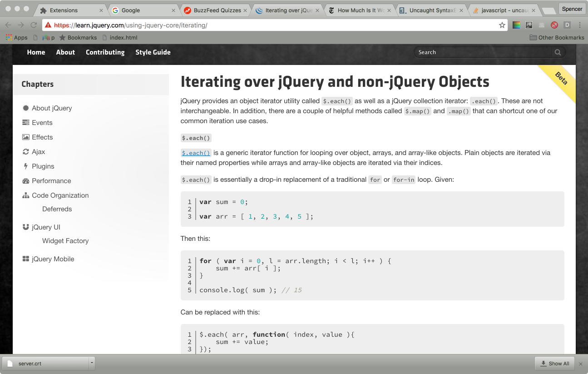Click the red insecure-connection warning triangle

pyautogui.click(x=48, y=25)
